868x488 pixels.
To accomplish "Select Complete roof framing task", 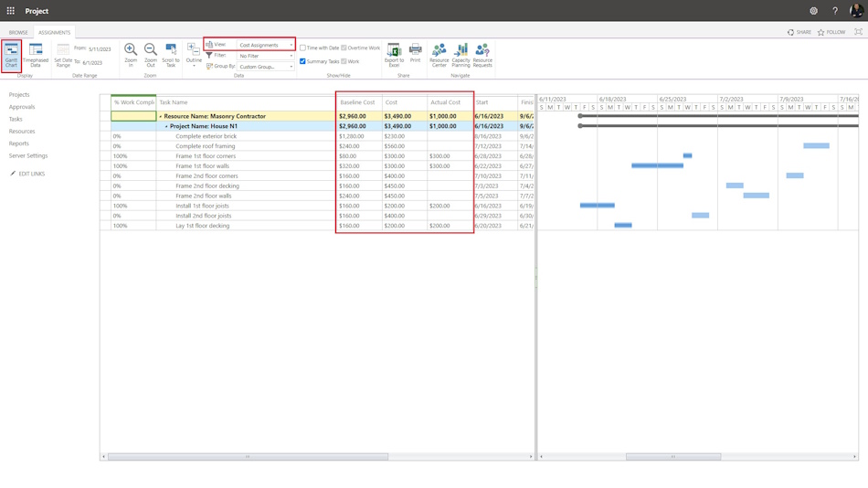I will (206, 146).
